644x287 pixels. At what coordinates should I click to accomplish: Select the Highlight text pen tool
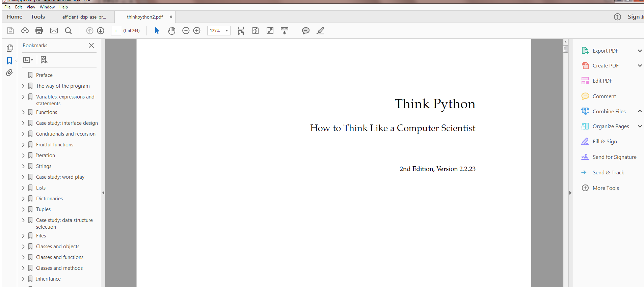point(320,31)
